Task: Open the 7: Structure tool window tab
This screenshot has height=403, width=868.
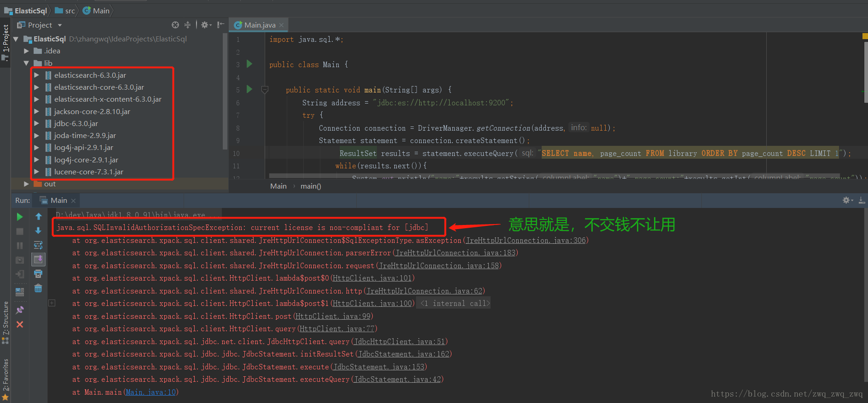Action: (x=5, y=322)
